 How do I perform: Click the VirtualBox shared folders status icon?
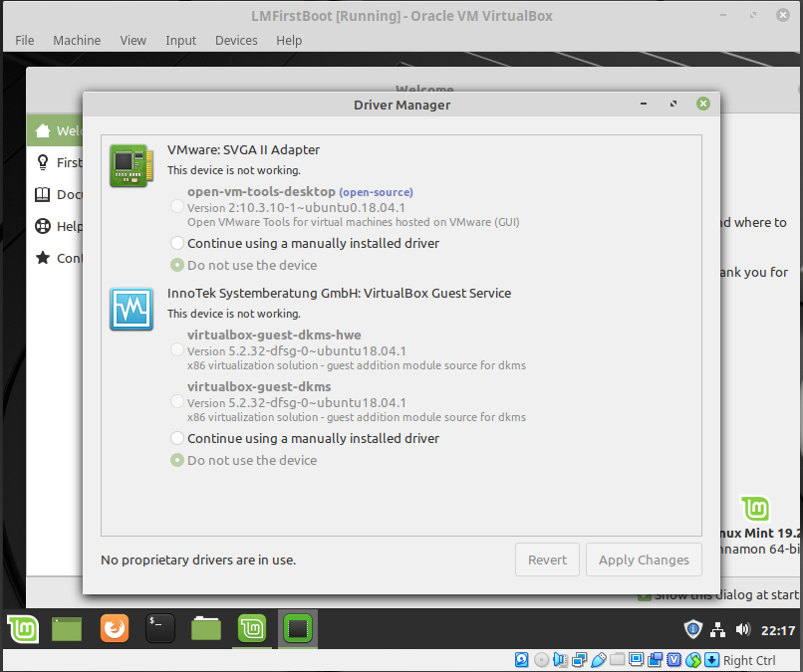pyautogui.click(x=617, y=659)
